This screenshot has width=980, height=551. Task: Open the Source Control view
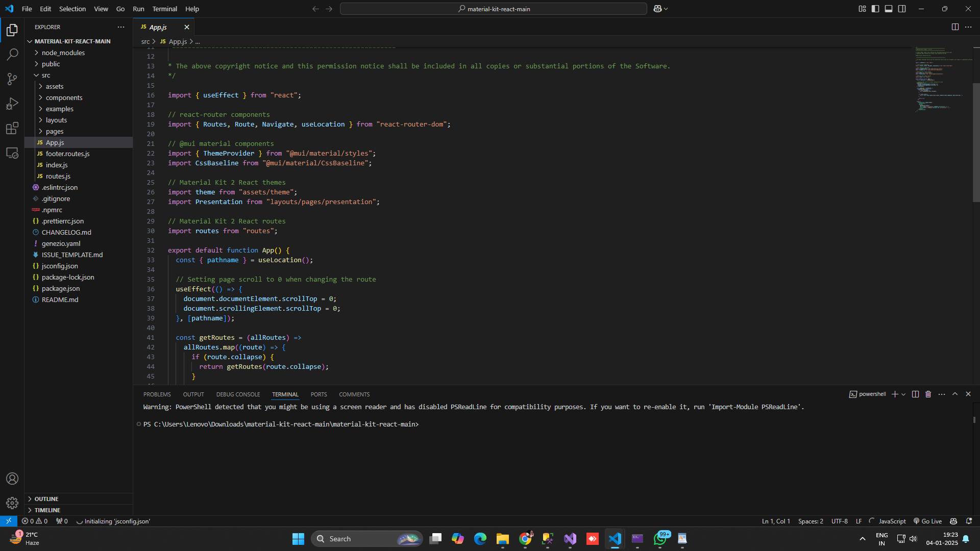[12, 79]
